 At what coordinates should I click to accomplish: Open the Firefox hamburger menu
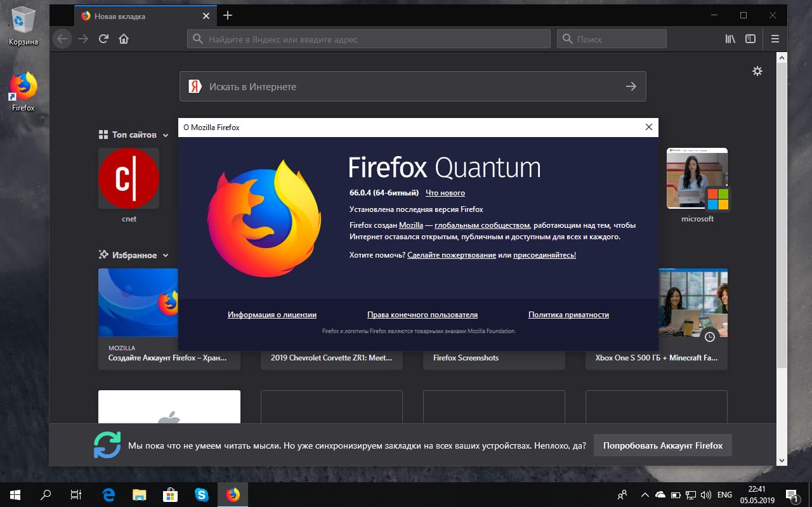(775, 39)
